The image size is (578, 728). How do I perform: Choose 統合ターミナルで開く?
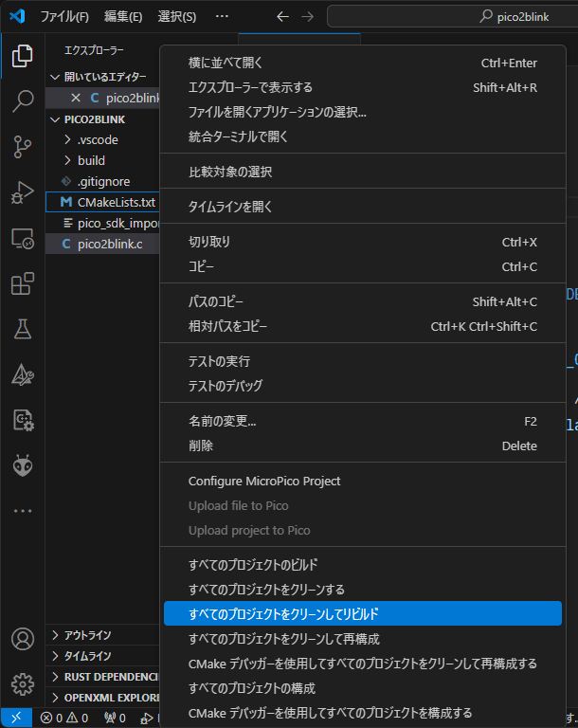(x=363, y=136)
